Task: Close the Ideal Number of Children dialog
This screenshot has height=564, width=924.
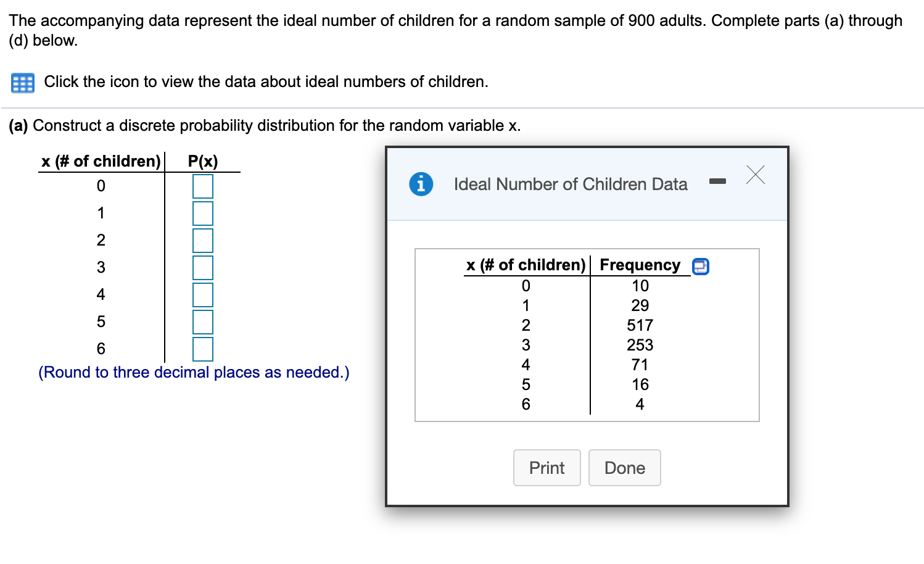Action: (755, 175)
